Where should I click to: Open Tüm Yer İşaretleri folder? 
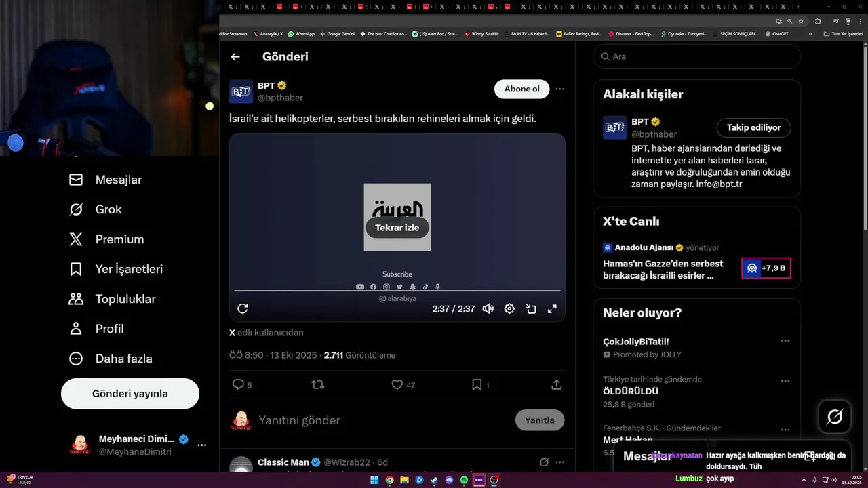coord(843,33)
